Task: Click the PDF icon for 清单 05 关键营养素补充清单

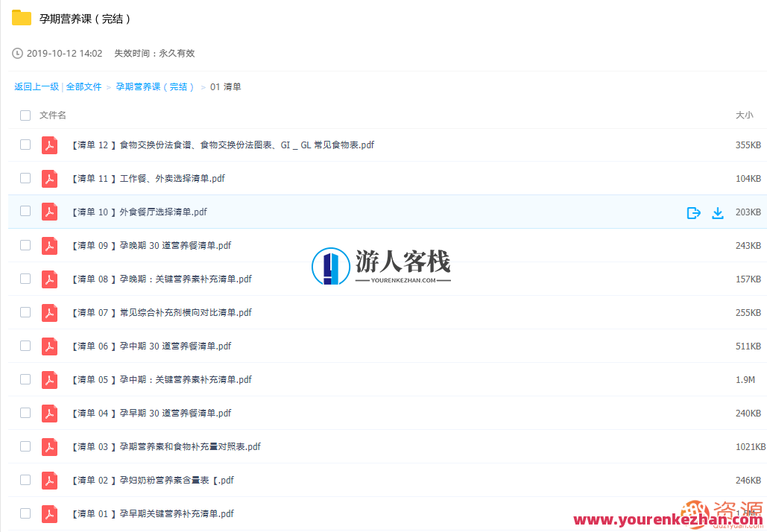Action: click(x=49, y=379)
